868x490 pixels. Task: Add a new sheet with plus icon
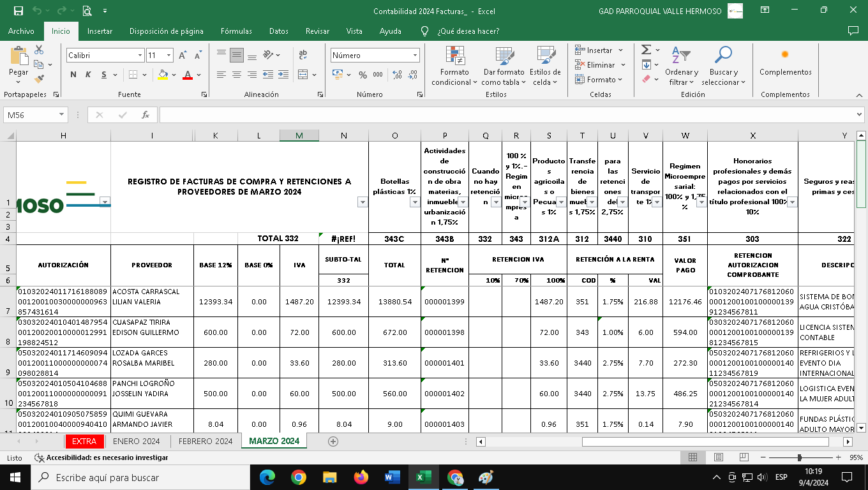(333, 442)
